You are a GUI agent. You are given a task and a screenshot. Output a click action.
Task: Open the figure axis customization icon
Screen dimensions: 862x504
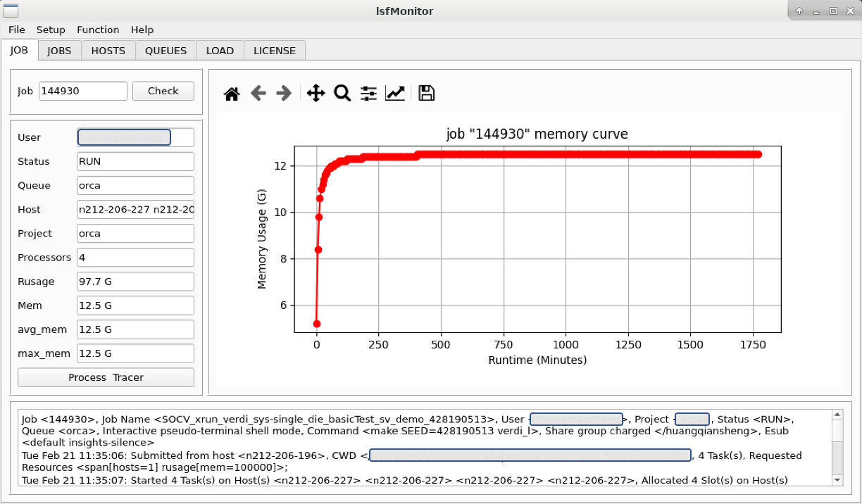[x=394, y=92]
